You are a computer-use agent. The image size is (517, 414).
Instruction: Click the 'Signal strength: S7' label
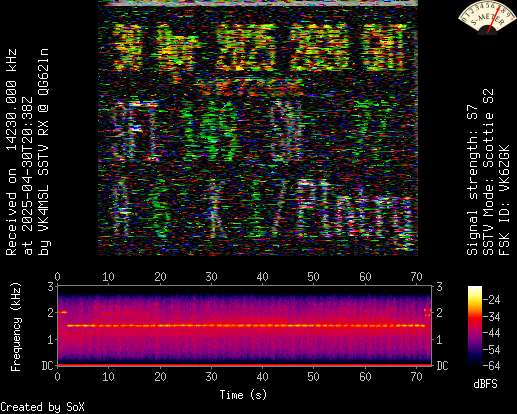point(472,180)
